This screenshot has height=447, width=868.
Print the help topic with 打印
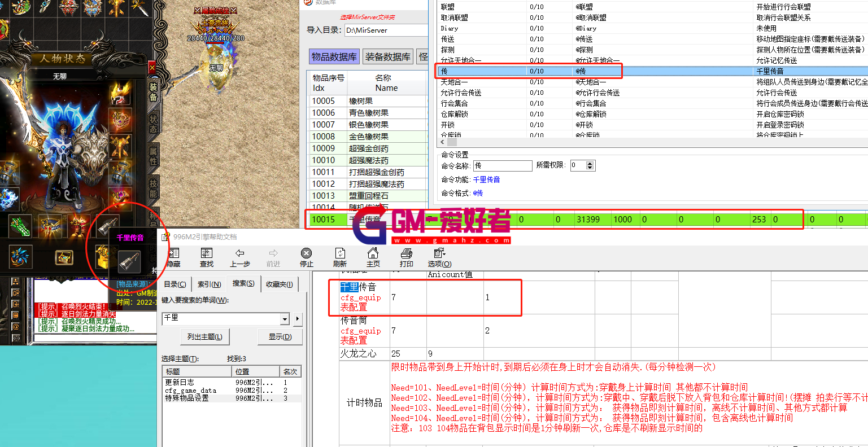[x=407, y=257]
